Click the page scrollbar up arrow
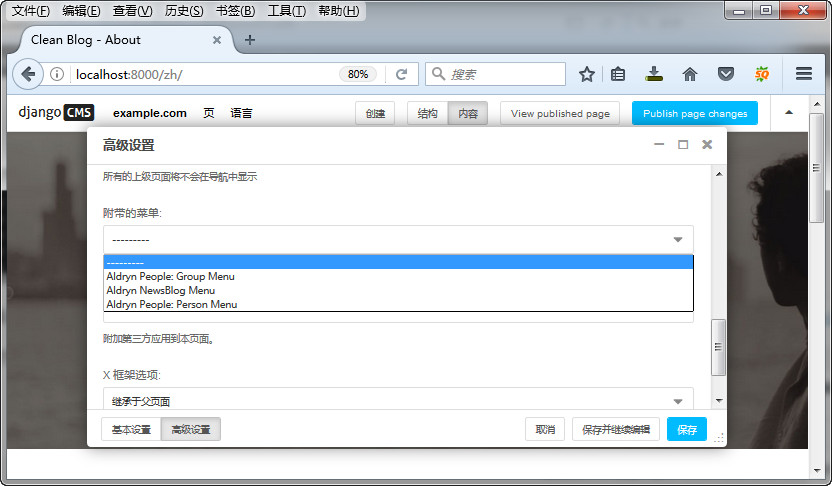Viewport: 832px width, 486px height. 817,105
